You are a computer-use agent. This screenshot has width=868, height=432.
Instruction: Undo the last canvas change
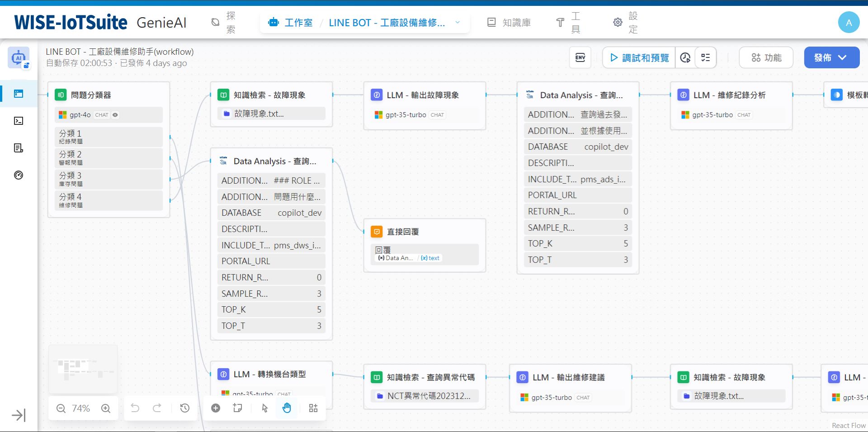[135, 408]
